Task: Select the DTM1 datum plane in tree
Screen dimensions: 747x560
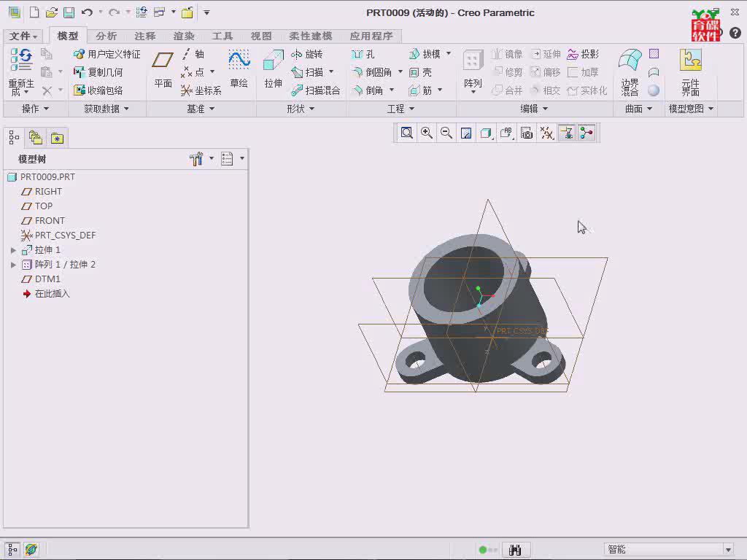Action: [x=41, y=279]
